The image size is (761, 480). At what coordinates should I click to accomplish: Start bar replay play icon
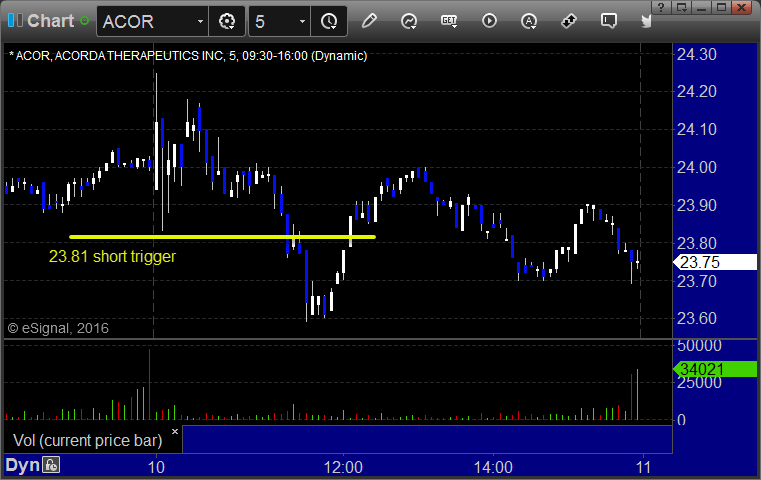[489, 21]
